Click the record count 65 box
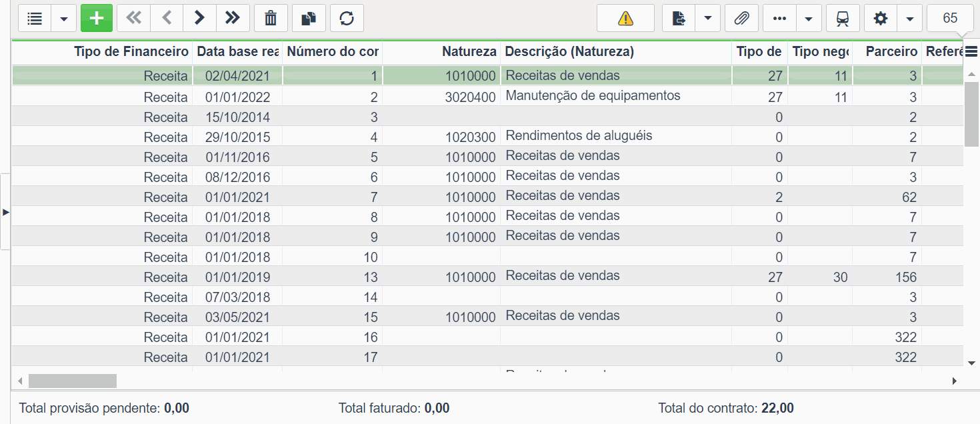The height and width of the screenshot is (424, 980). coord(950,18)
